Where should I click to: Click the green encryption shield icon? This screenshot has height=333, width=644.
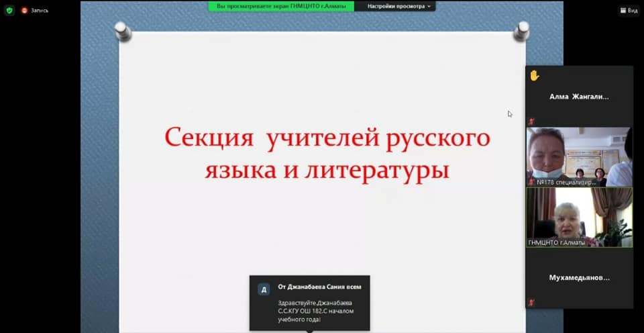pyautogui.click(x=9, y=10)
